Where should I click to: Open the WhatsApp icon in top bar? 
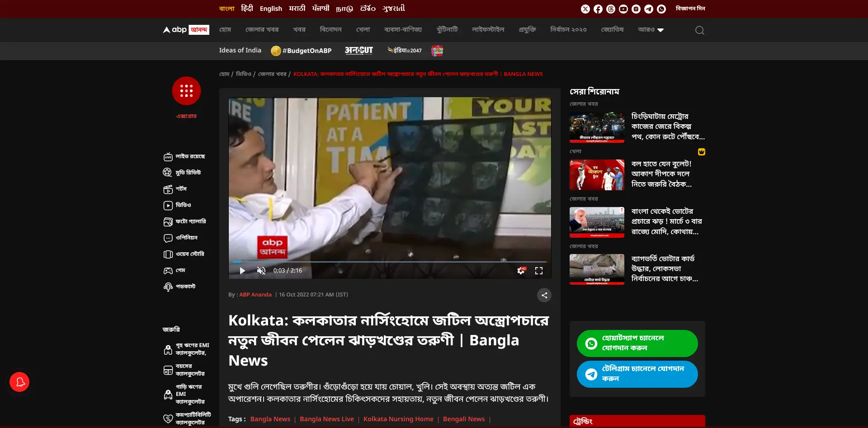coord(661,9)
